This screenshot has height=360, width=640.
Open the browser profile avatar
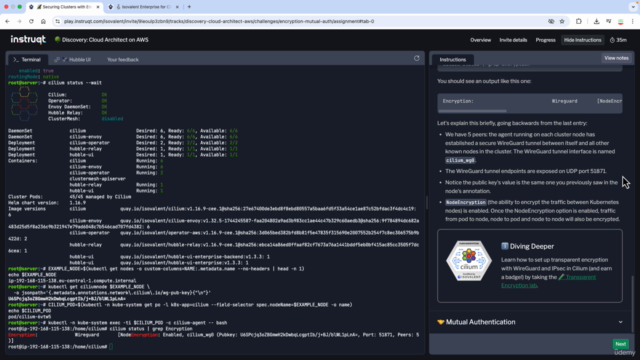621,21
